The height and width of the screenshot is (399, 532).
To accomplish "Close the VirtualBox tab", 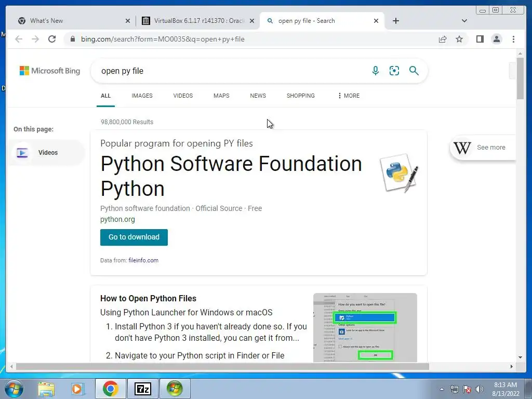I will click(x=252, y=21).
